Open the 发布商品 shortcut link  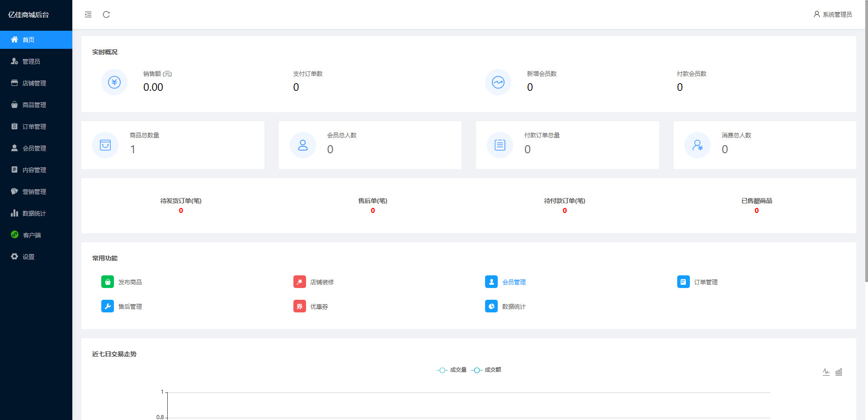[130, 282]
